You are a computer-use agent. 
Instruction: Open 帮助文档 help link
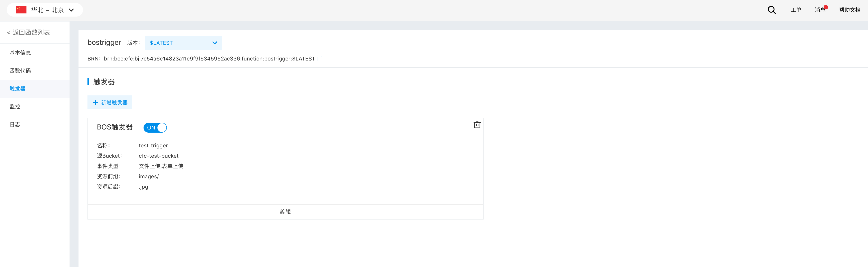tap(849, 10)
